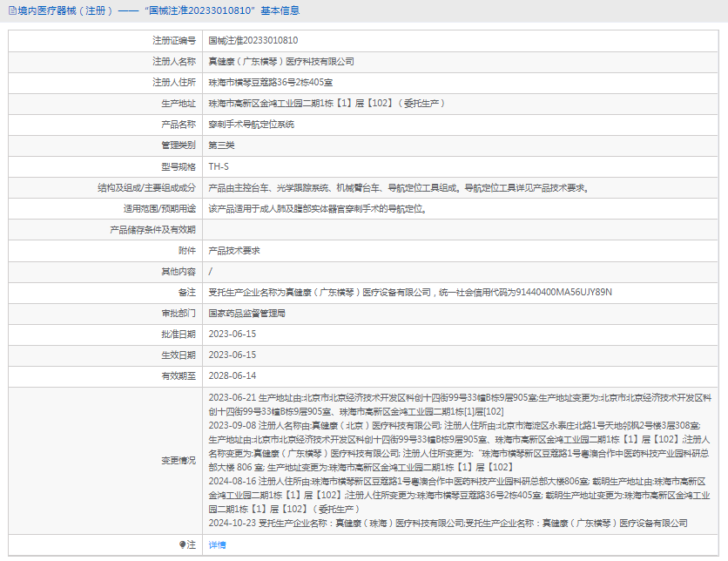Click the page title ending in 基本信息
Screen dimensions: 728x561
(158, 10)
